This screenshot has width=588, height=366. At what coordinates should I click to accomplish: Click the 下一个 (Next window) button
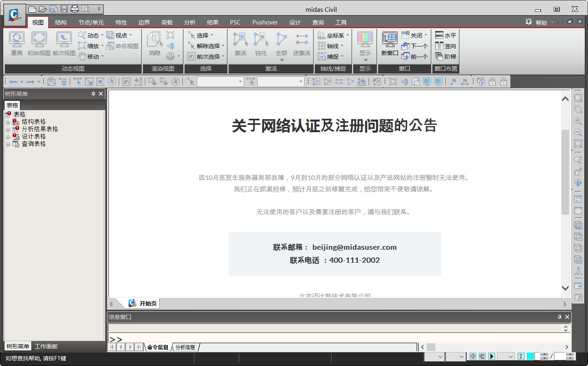tap(415, 46)
